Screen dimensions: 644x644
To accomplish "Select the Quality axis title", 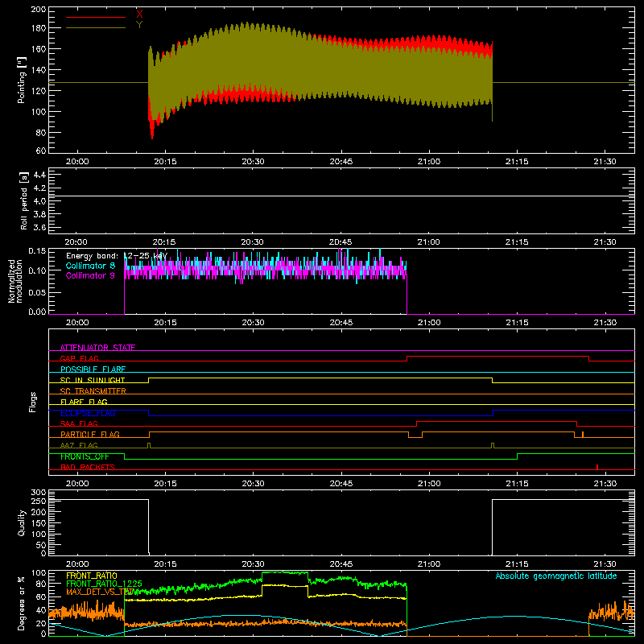I will coord(22,522).
